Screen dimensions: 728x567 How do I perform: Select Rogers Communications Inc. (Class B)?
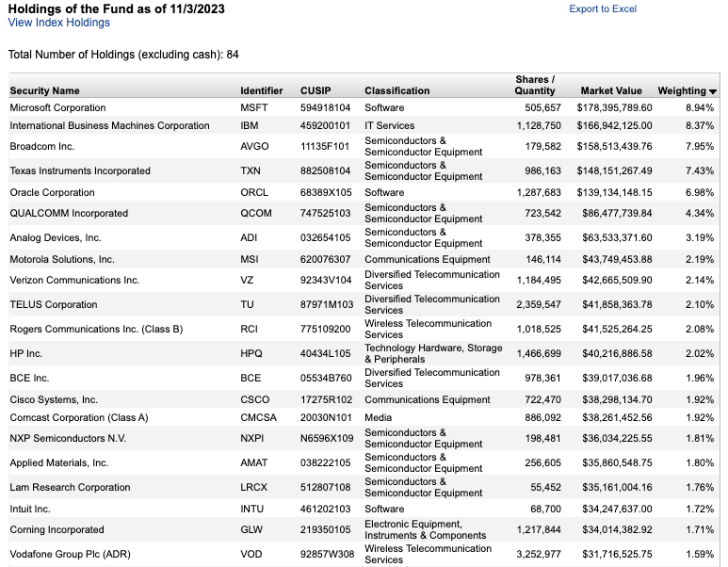tap(96, 330)
